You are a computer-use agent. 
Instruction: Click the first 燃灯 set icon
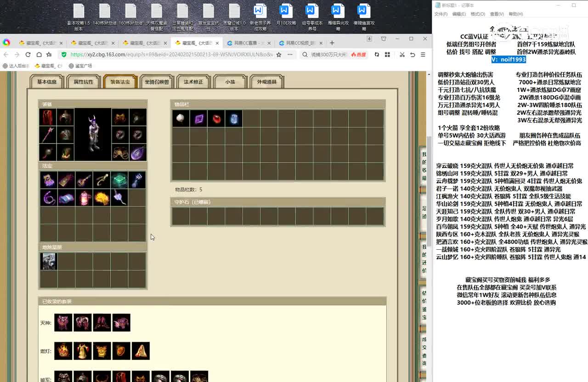coord(63,351)
